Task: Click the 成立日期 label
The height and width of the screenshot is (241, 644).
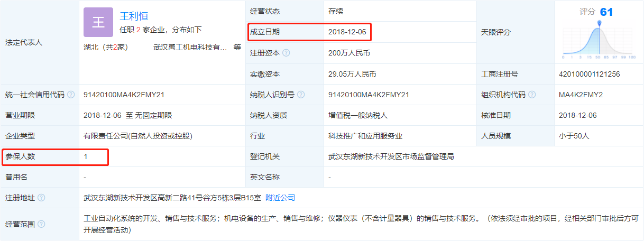Action: pyautogui.click(x=265, y=32)
